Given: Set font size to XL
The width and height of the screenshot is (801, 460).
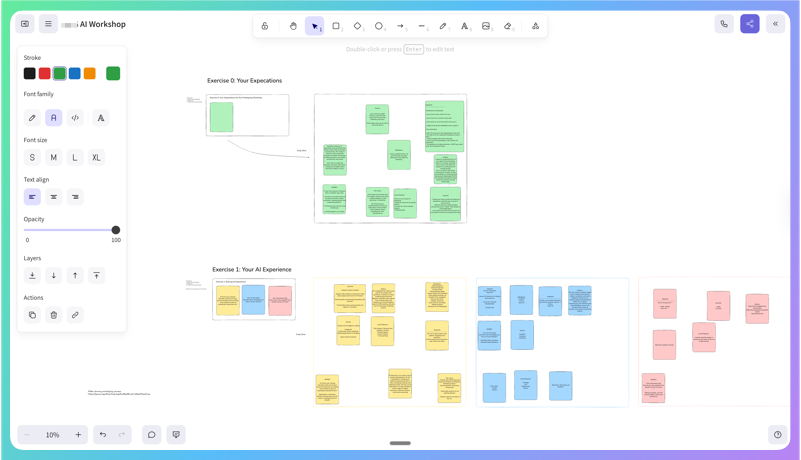Looking at the screenshot, I should pos(96,157).
